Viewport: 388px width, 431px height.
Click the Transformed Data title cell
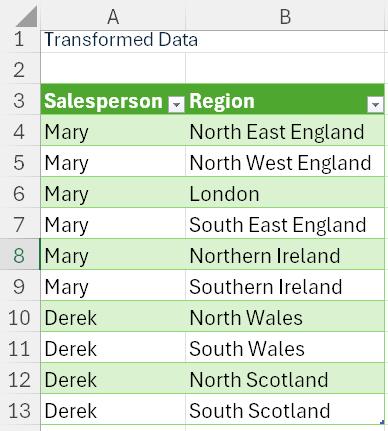113,40
